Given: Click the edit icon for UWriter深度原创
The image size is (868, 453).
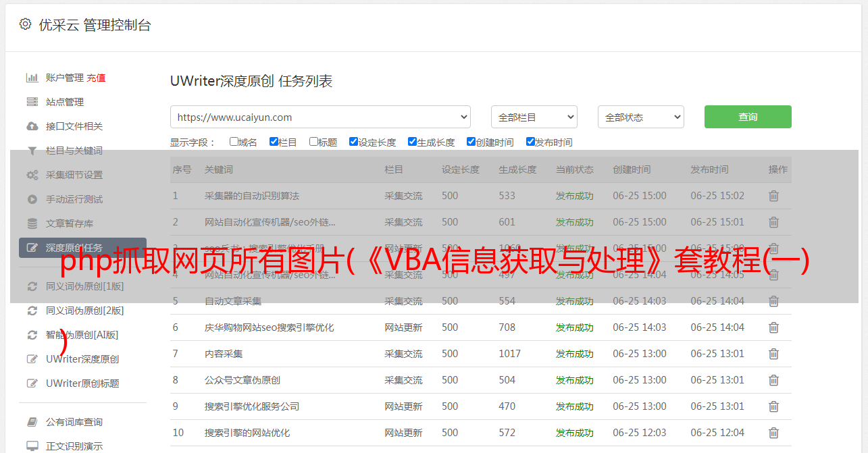Looking at the screenshot, I should pos(32,359).
